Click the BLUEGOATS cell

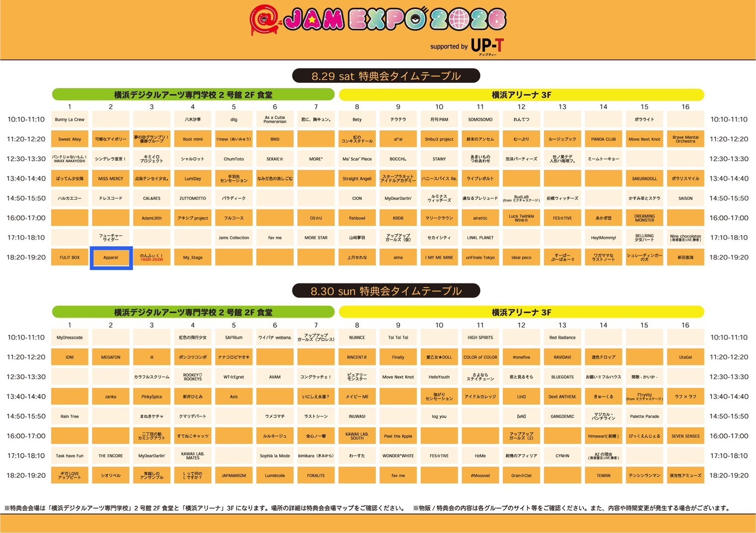[x=562, y=377]
